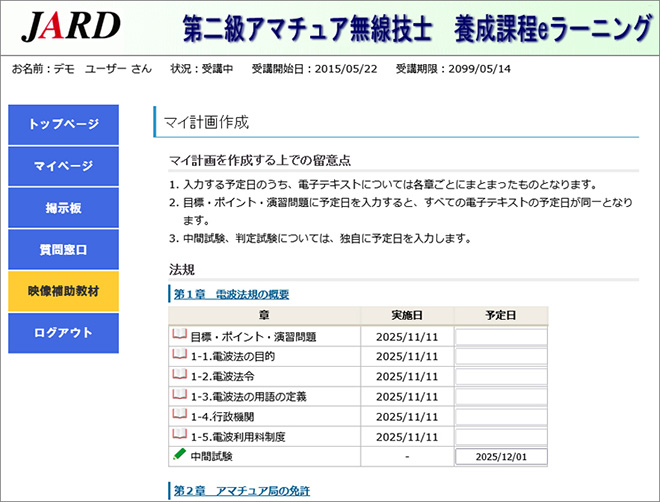Click the JARD logo
Image resolution: width=660 pixels, height=502 pixels.
coord(70,27)
